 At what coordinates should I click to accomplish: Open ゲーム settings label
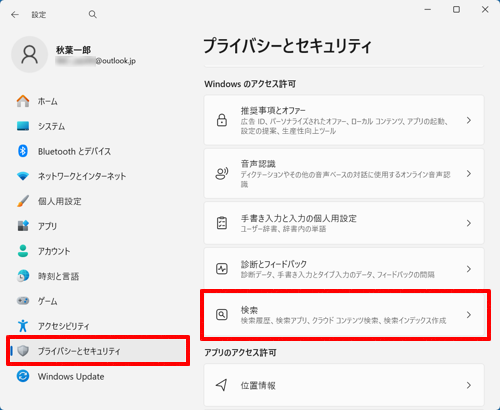[47, 301]
